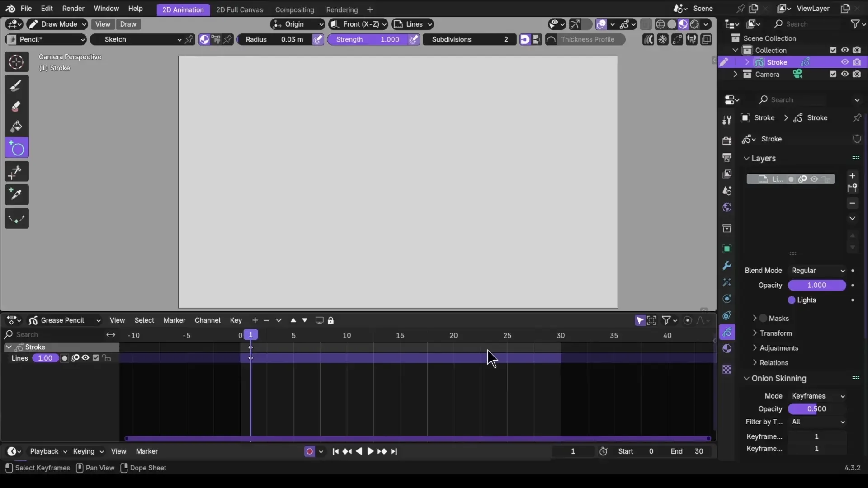The width and height of the screenshot is (868, 488).
Task: Click the Thickness Profile button
Action: pos(587,40)
